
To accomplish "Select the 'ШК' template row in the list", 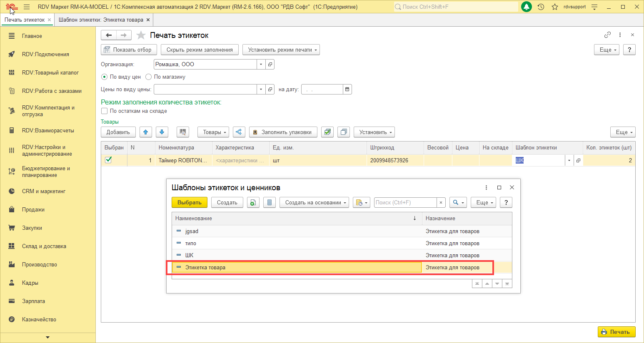I will [190, 256].
